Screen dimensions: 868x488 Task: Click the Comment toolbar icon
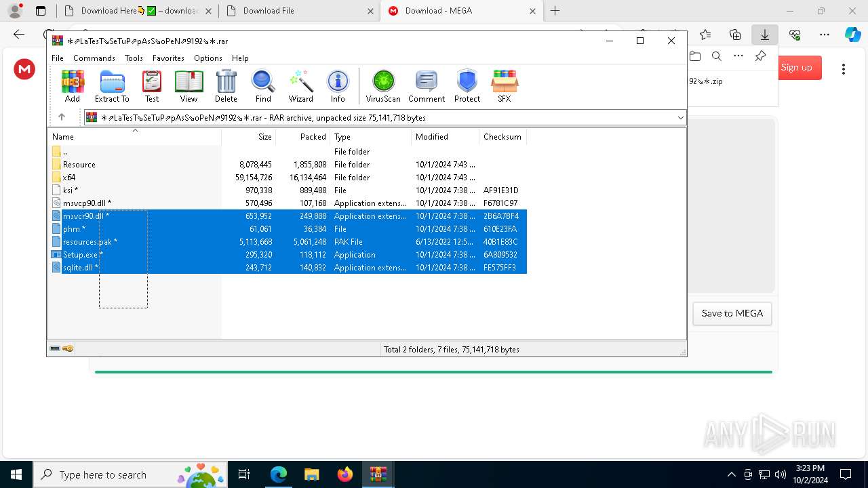(x=427, y=86)
